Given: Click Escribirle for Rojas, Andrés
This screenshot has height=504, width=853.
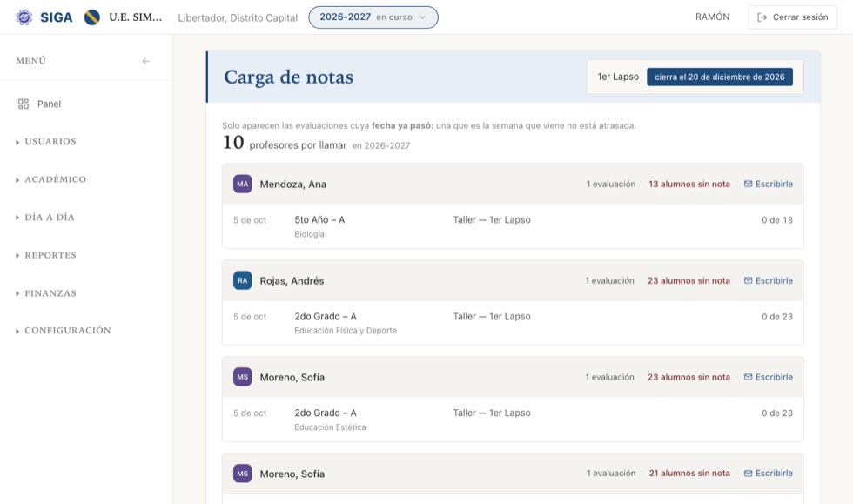Looking at the screenshot, I should pos(768,280).
